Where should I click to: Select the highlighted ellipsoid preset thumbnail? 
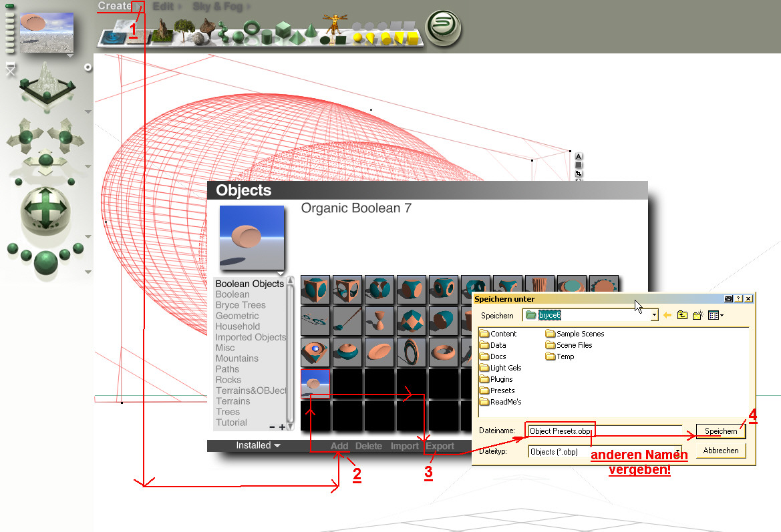pyautogui.click(x=315, y=384)
